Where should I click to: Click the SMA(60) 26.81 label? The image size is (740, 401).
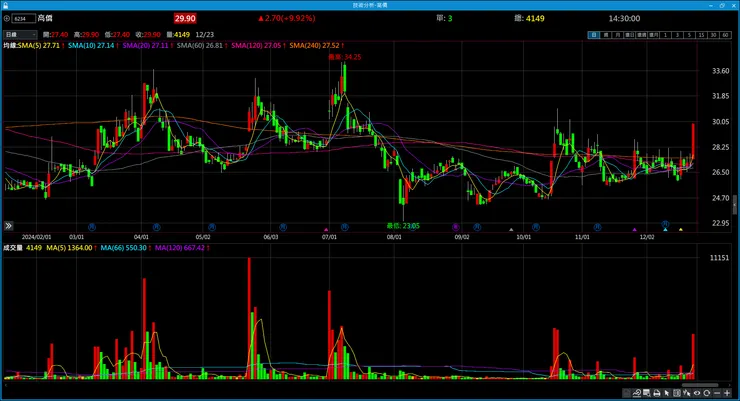click(x=200, y=45)
